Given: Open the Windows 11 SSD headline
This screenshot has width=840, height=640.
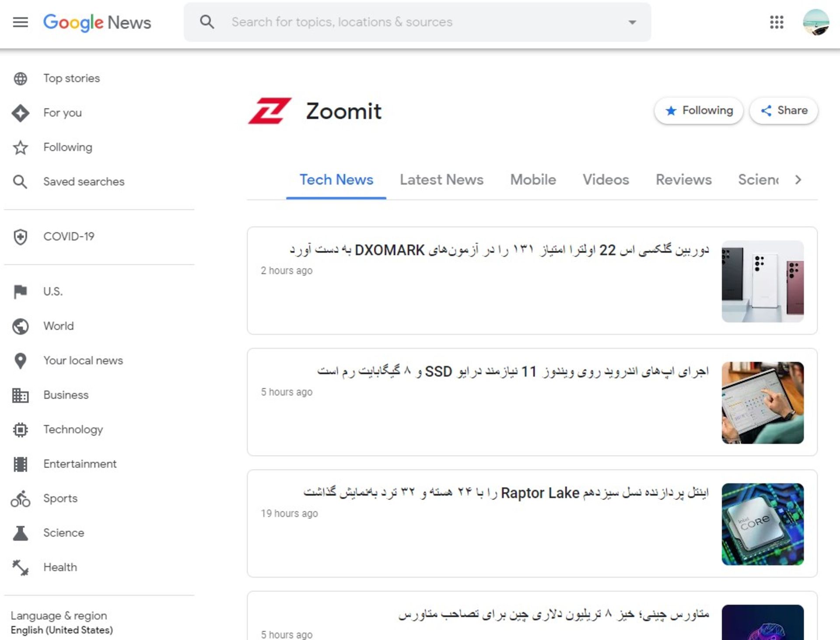Looking at the screenshot, I should [513, 372].
